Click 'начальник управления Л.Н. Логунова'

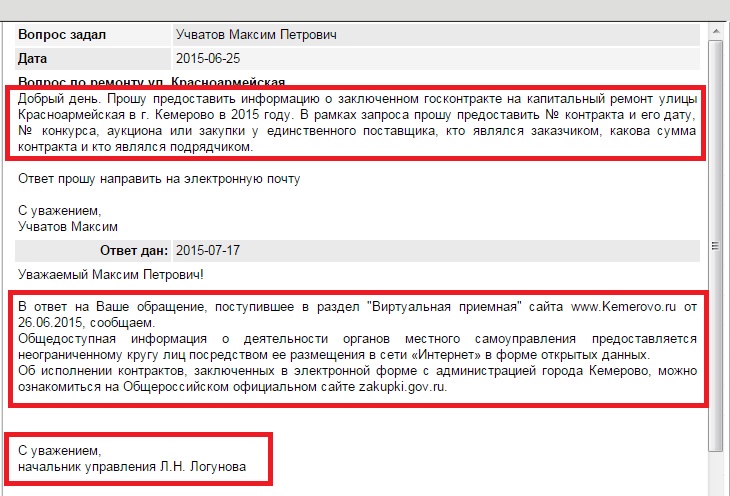(x=132, y=467)
